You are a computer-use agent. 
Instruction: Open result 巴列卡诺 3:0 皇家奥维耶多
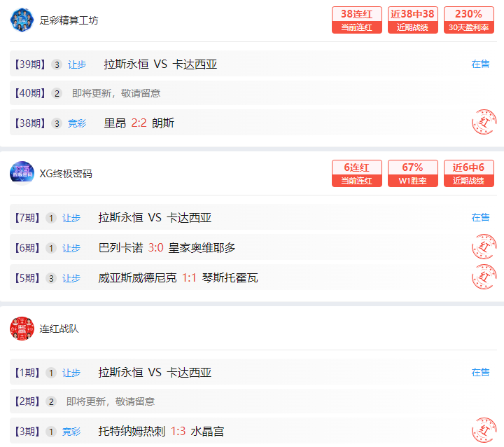click(x=167, y=248)
